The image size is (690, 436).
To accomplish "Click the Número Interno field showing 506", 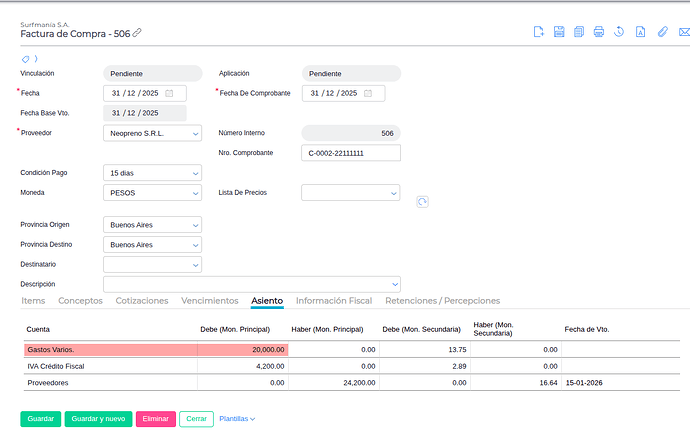I will click(x=351, y=133).
